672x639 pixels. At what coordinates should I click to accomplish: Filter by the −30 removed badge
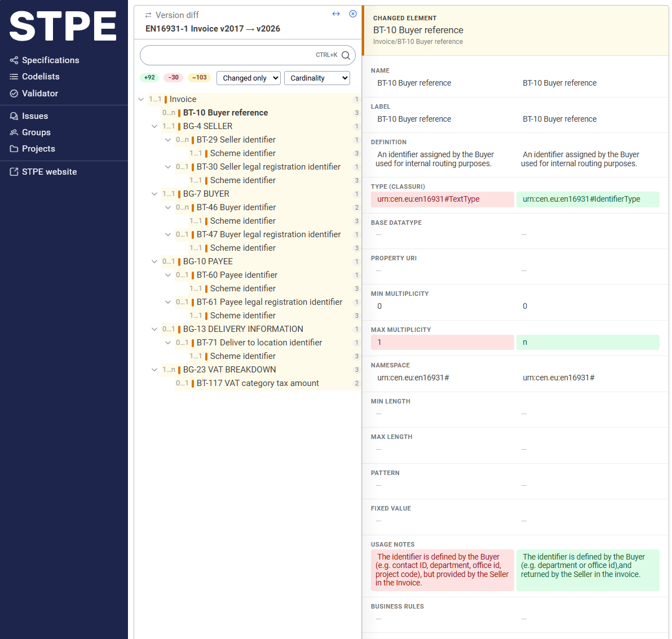coord(174,78)
